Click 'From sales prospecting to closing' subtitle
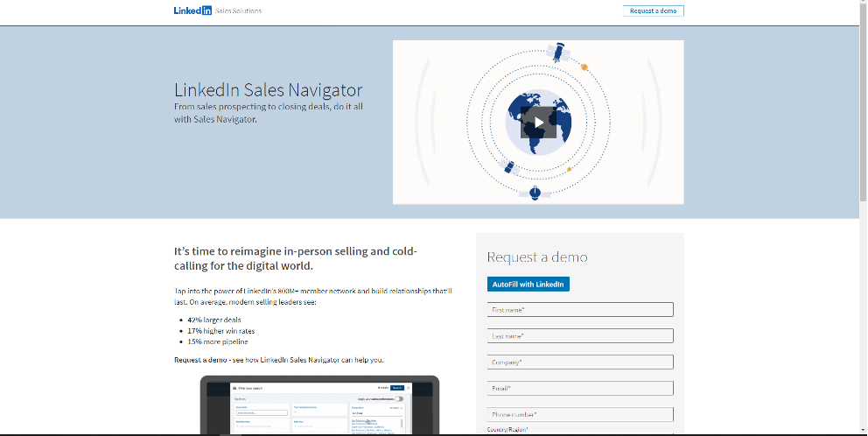Image resolution: width=868 pixels, height=436 pixels. [x=269, y=112]
